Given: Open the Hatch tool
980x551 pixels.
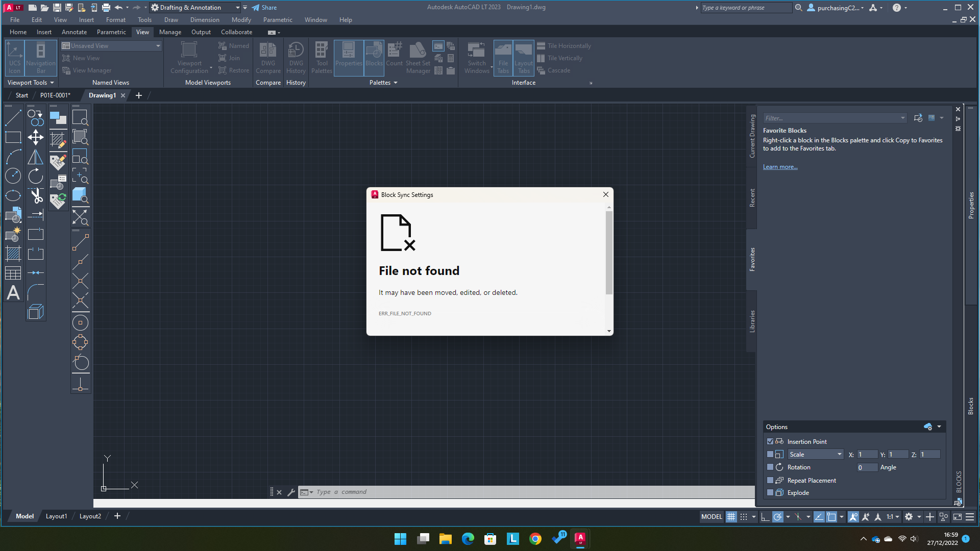Looking at the screenshot, I should click(x=13, y=254).
